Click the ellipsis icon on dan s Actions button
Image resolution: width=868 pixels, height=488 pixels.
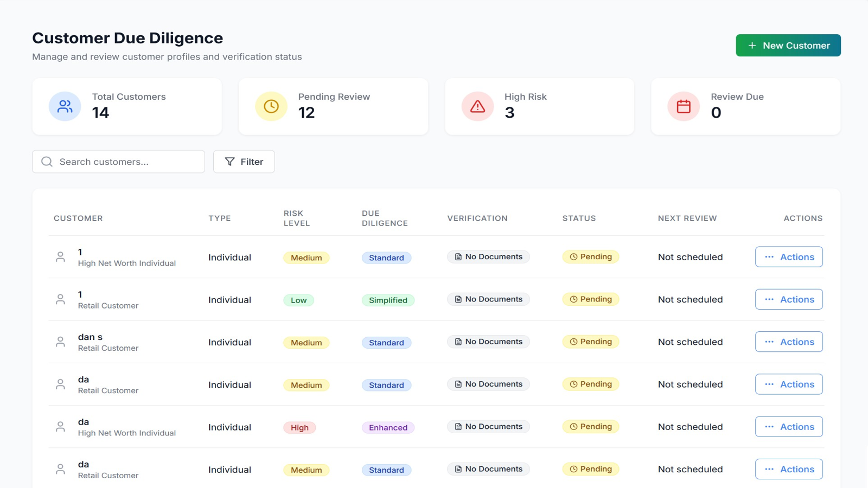[770, 342]
